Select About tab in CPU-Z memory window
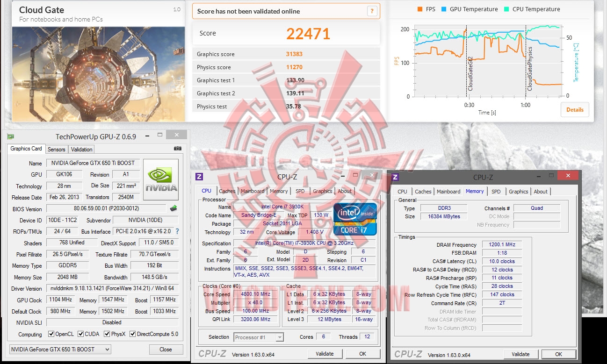This screenshot has width=607, height=364. tap(541, 192)
